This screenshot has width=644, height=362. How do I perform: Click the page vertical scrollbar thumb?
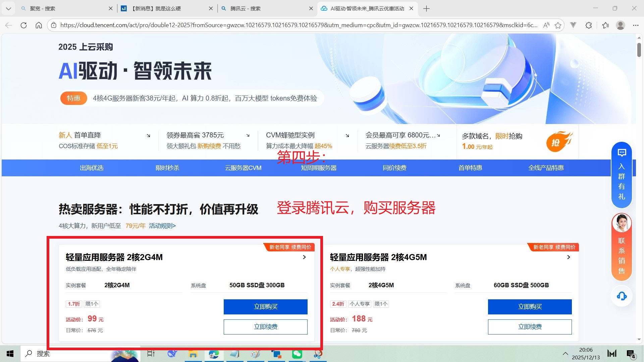(x=639, y=50)
